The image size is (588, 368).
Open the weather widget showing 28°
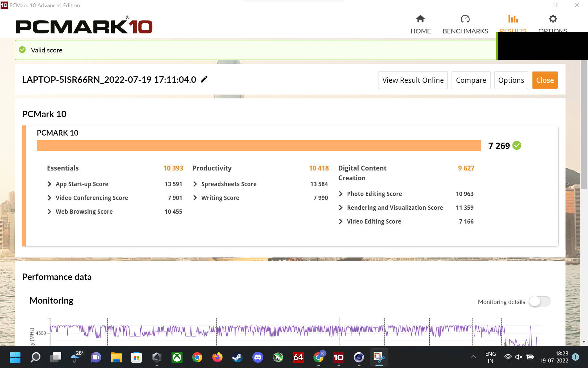(76, 357)
